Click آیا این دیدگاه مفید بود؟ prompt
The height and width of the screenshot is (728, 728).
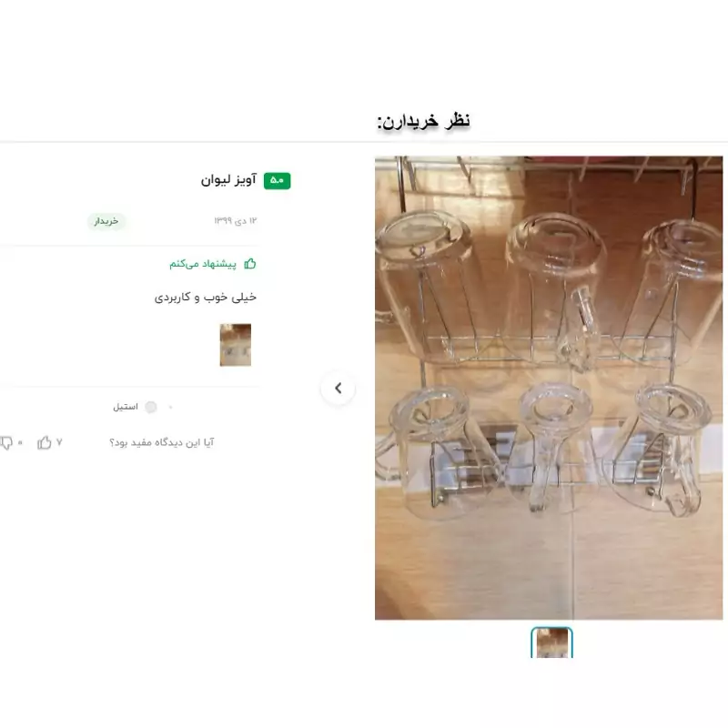point(162,442)
